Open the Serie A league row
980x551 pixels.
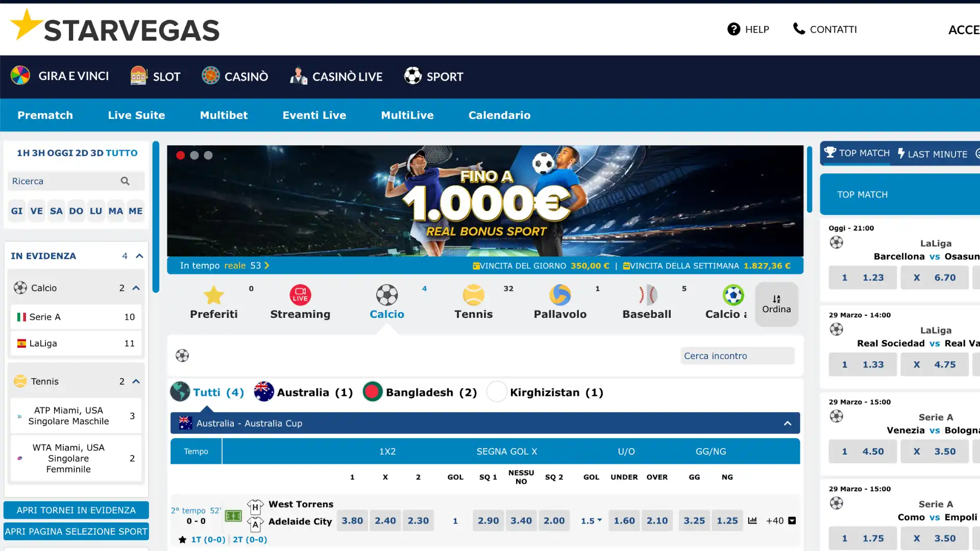pos(76,317)
